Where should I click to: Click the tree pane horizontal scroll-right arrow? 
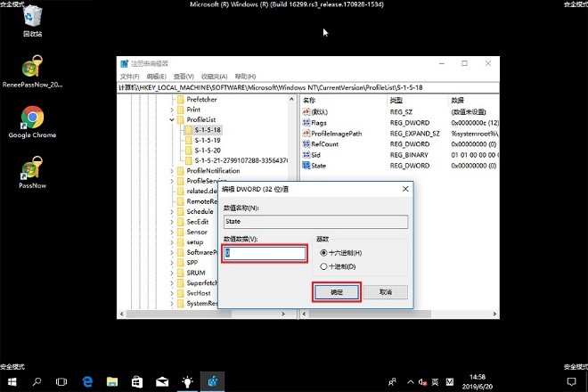click(x=283, y=314)
